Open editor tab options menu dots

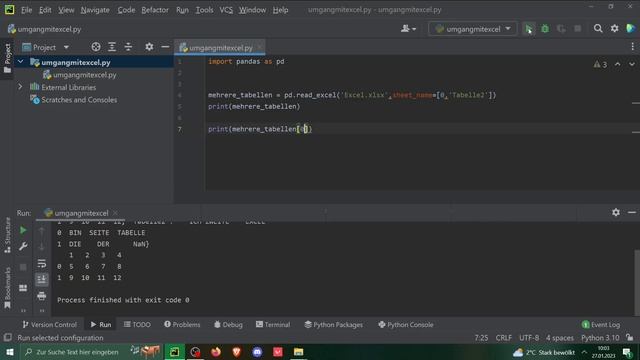[x=633, y=47]
